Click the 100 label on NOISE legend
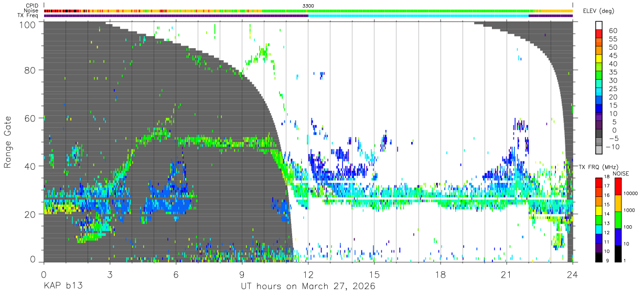 coord(627,227)
